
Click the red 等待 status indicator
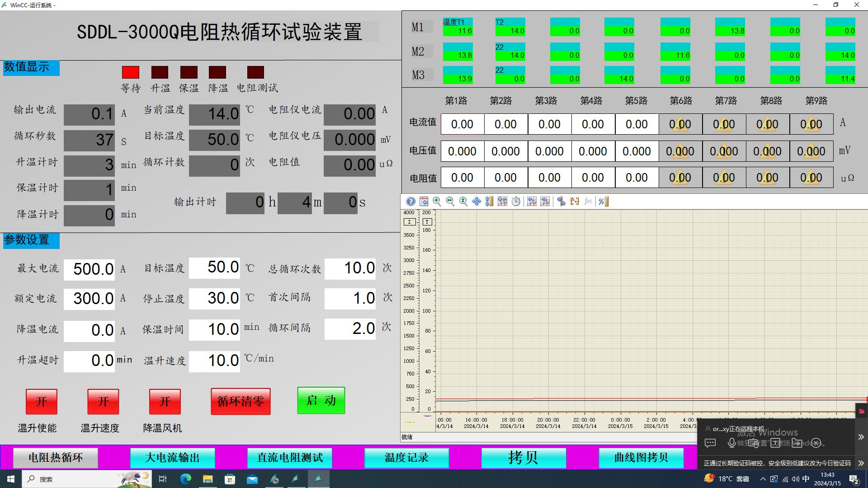point(131,72)
